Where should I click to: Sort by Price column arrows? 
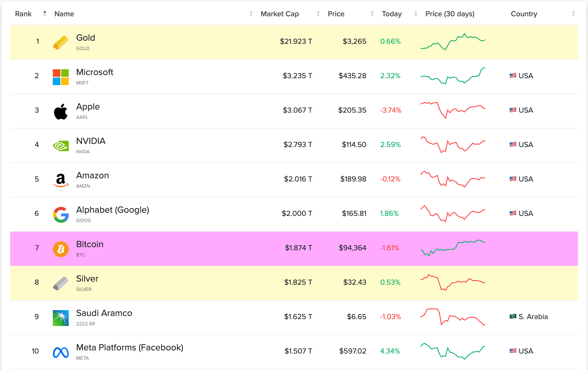(x=372, y=14)
